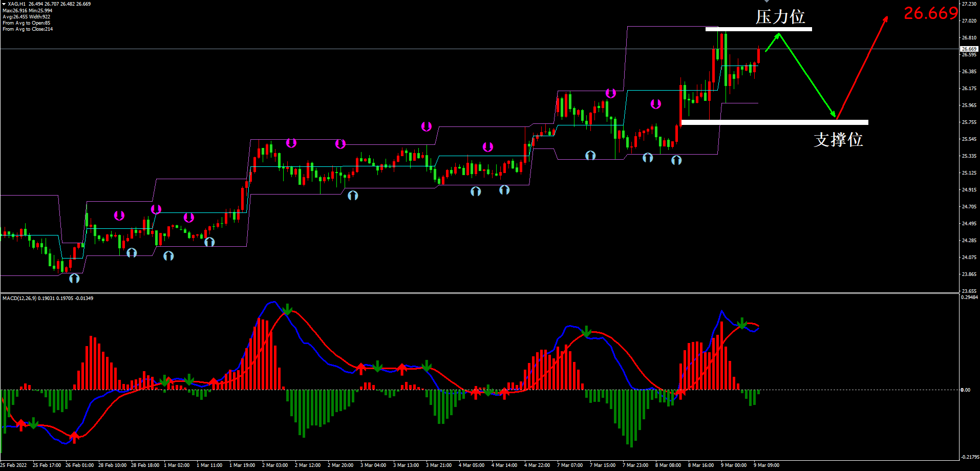980x471 pixels.
Task: Click the 9 Mar 09:00 time label
Action: (766, 465)
